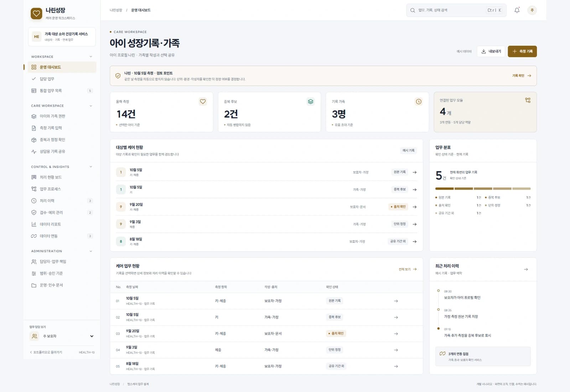Collapse the WORKSPACE sidebar section
570x392 pixels.
coord(91,57)
